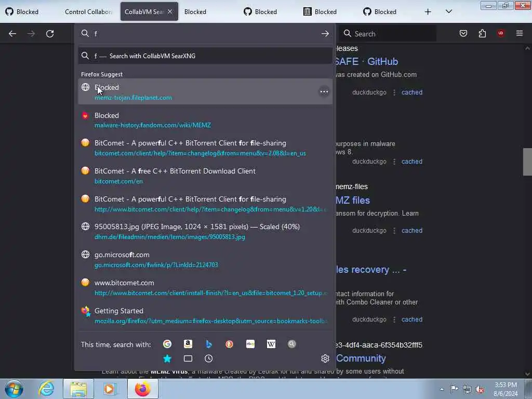Open cached link under 'ansom for decryption'

click(x=412, y=230)
